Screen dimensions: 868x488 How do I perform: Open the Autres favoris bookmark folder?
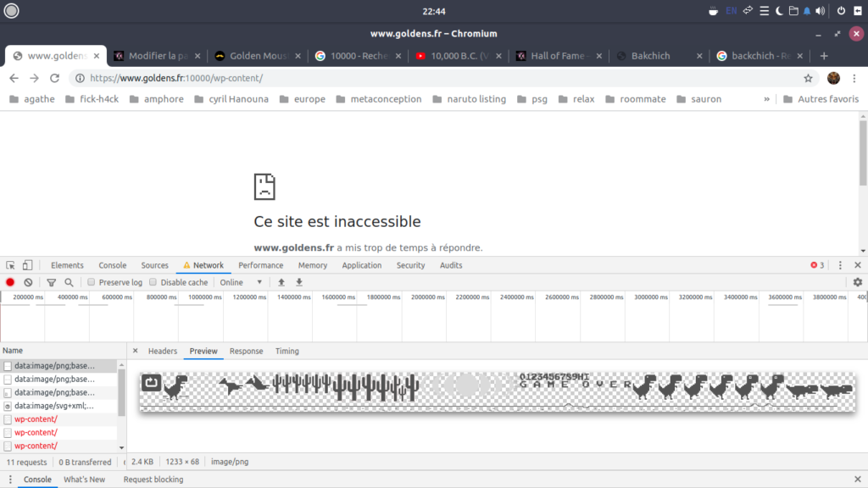click(x=821, y=99)
